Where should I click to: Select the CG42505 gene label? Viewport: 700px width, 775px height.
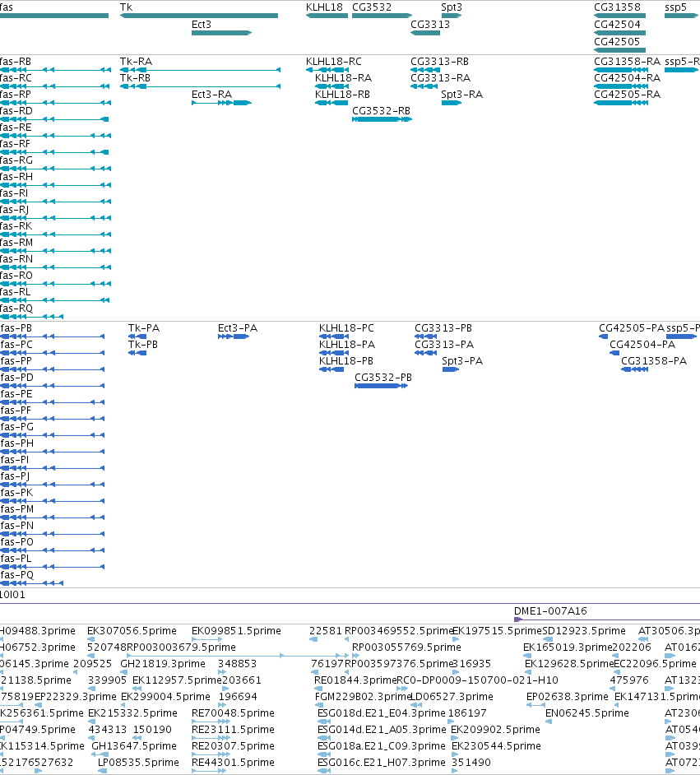(618, 42)
